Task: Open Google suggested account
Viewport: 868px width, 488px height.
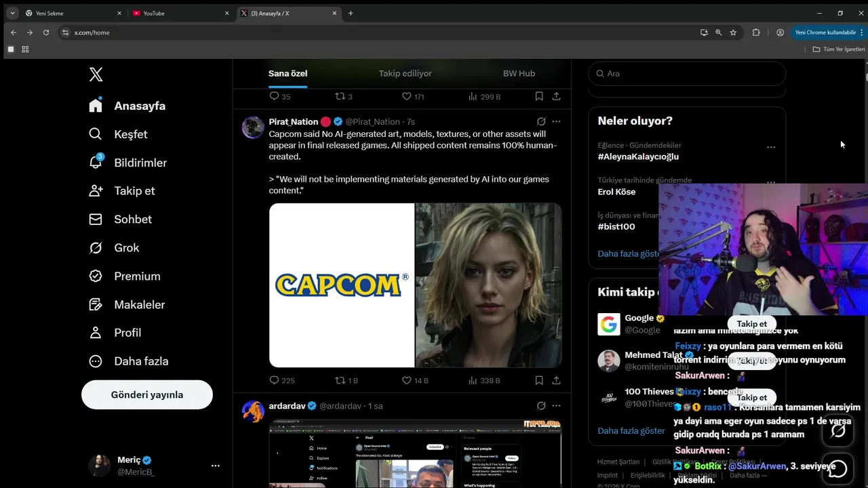Action: tap(639, 318)
